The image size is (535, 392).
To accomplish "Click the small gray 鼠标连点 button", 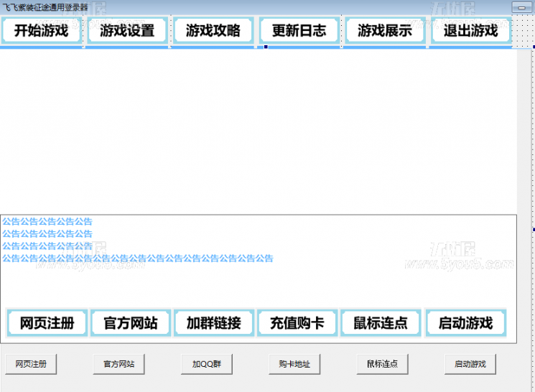I will pos(383,364).
